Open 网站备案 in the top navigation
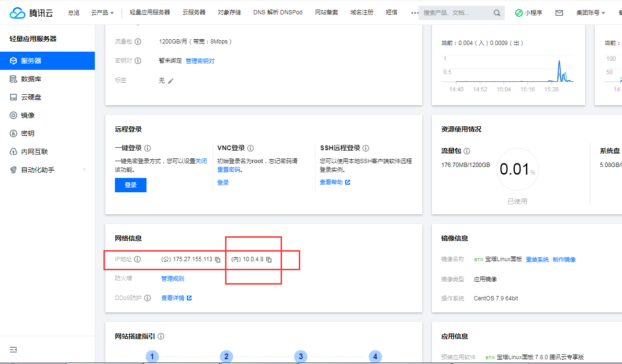The height and width of the screenshot is (364, 622). (x=327, y=12)
